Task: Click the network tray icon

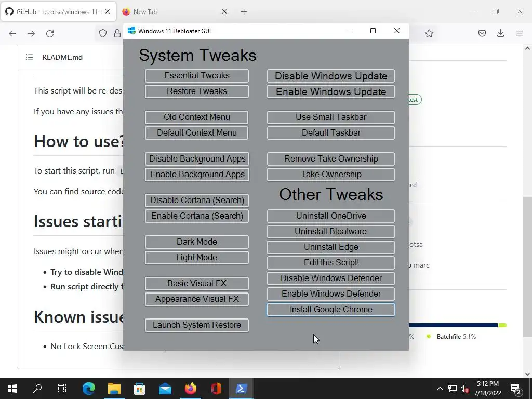Action: 453,389
